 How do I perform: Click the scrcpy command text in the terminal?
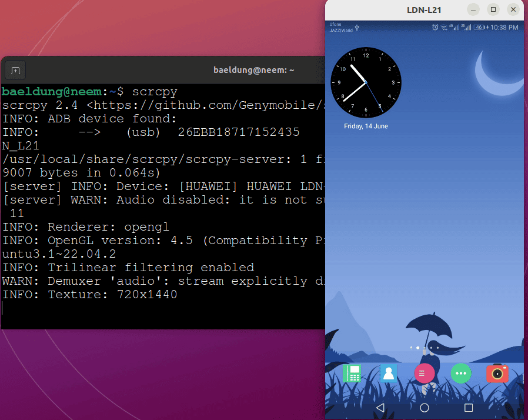(x=155, y=92)
